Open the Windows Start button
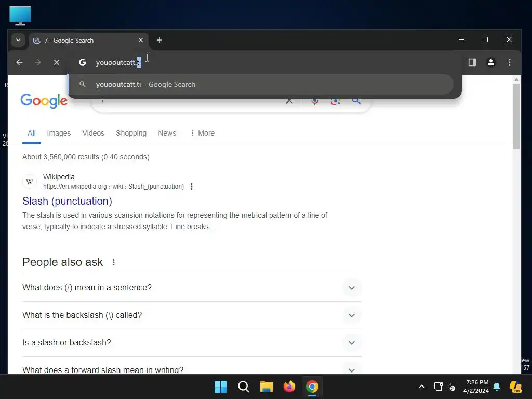 click(x=220, y=387)
